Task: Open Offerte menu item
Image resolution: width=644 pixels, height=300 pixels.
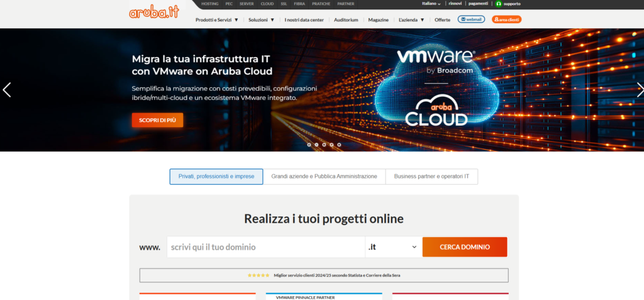Action: [442, 19]
